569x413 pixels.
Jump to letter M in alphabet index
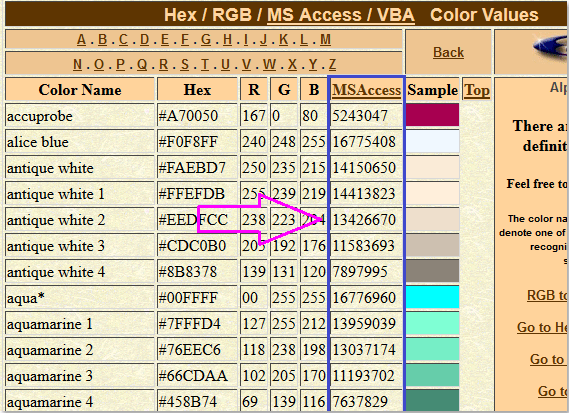click(325, 39)
